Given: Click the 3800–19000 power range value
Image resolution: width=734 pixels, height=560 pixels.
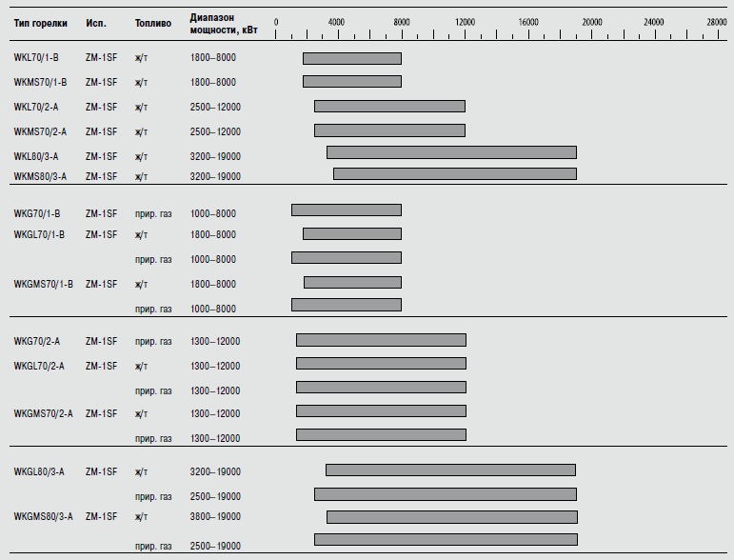Looking at the screenshot, I should pyautogui.click(x=215, y=516).
